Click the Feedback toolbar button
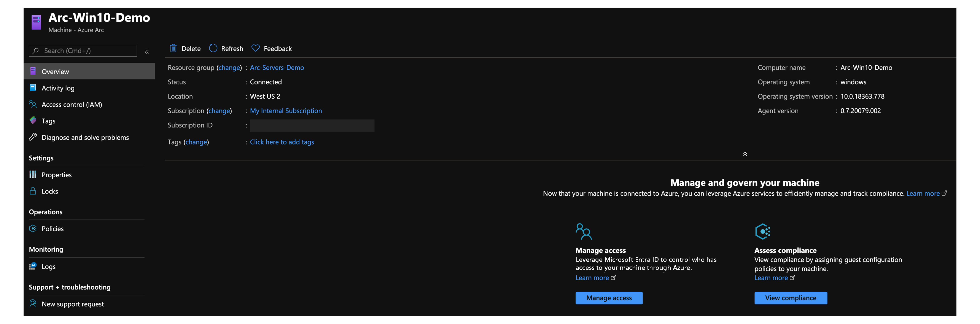980x324 pixels. [x=272, y=48]
